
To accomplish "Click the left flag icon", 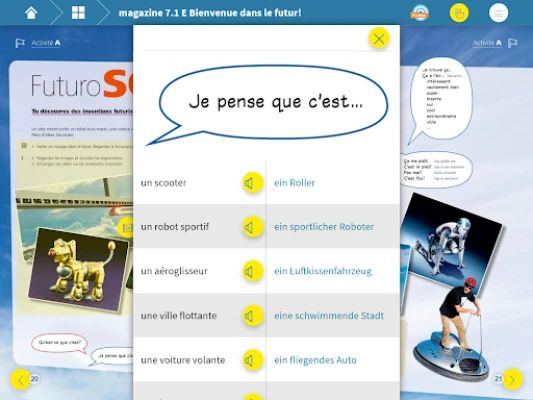I will pyautogui.click(x=20, y=43).
